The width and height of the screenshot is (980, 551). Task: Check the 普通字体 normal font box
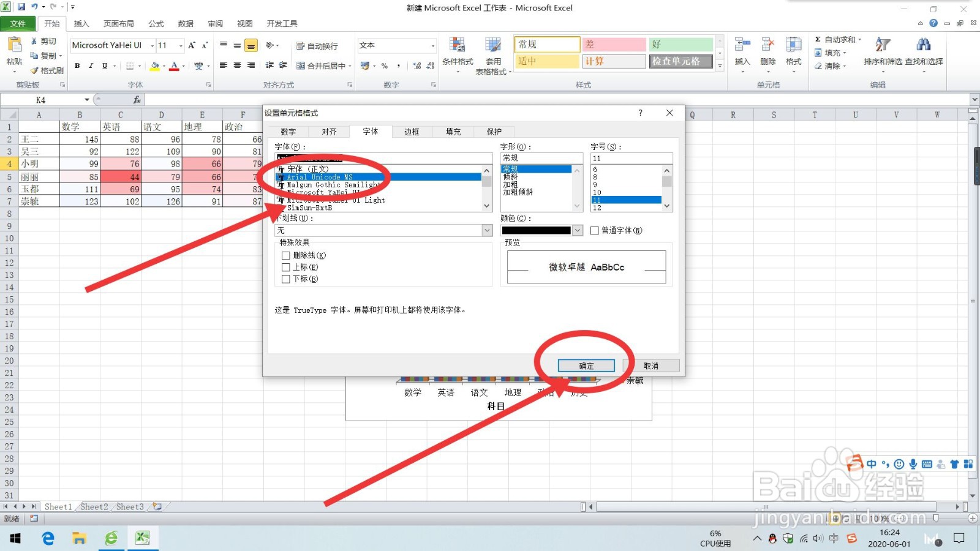pos(594,230)
